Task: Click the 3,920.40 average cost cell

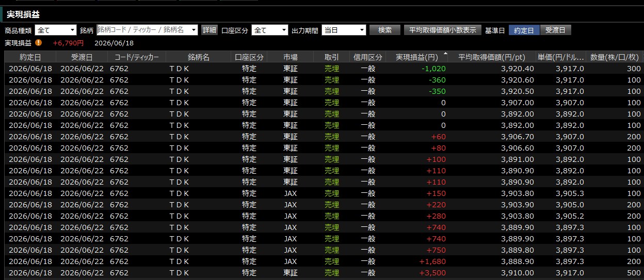Action: click(518, 69)
